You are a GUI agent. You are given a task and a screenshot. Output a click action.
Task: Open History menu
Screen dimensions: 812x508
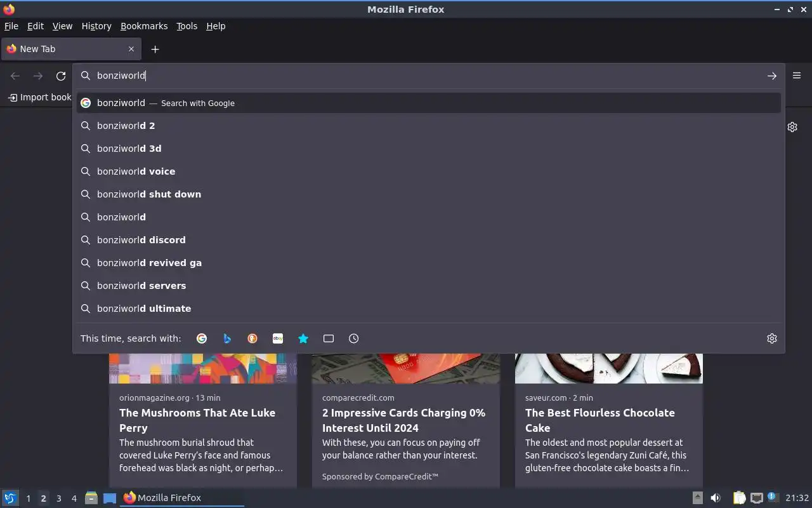[96, 26]
